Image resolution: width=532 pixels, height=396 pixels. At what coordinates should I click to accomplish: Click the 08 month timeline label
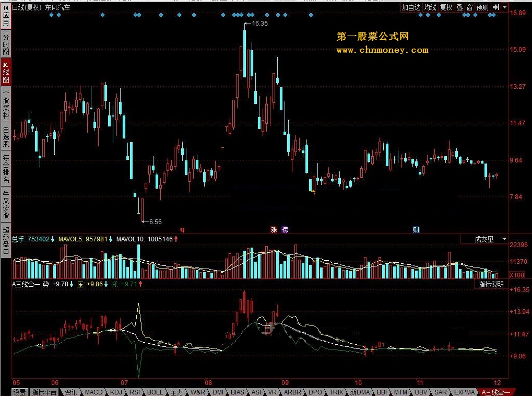208,383
